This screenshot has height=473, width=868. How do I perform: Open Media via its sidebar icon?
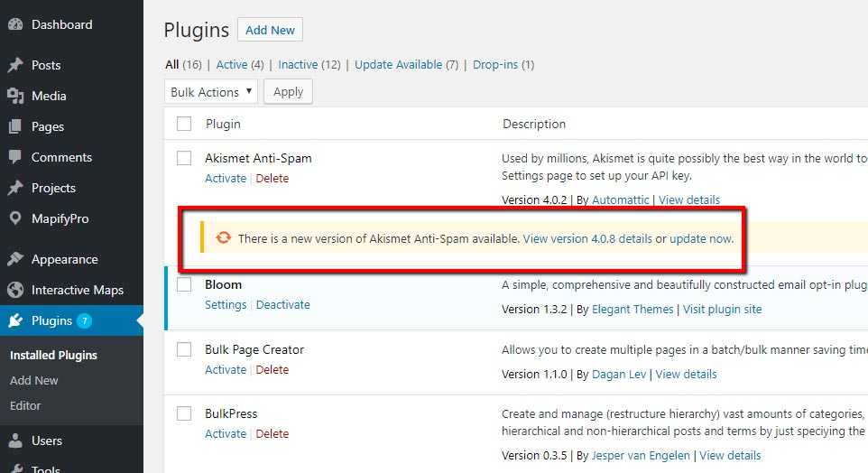pyautogui.click(x=15, y=96)
